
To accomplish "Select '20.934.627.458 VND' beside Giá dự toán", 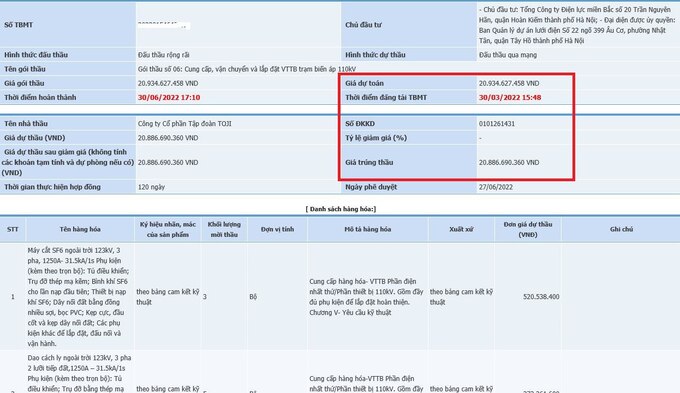I will [509, 83].
